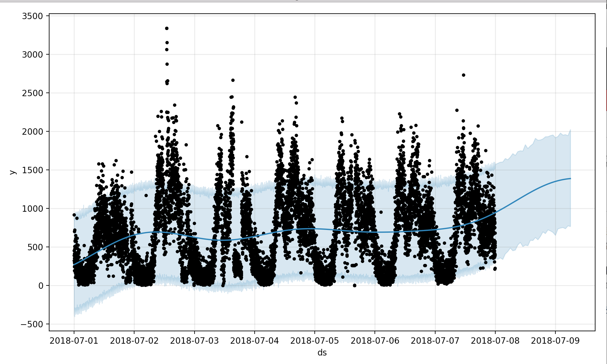The height and width of the screenshot is (364, 607).
Task: Click the 0 y-axis tick label
Action: [41, 286]
